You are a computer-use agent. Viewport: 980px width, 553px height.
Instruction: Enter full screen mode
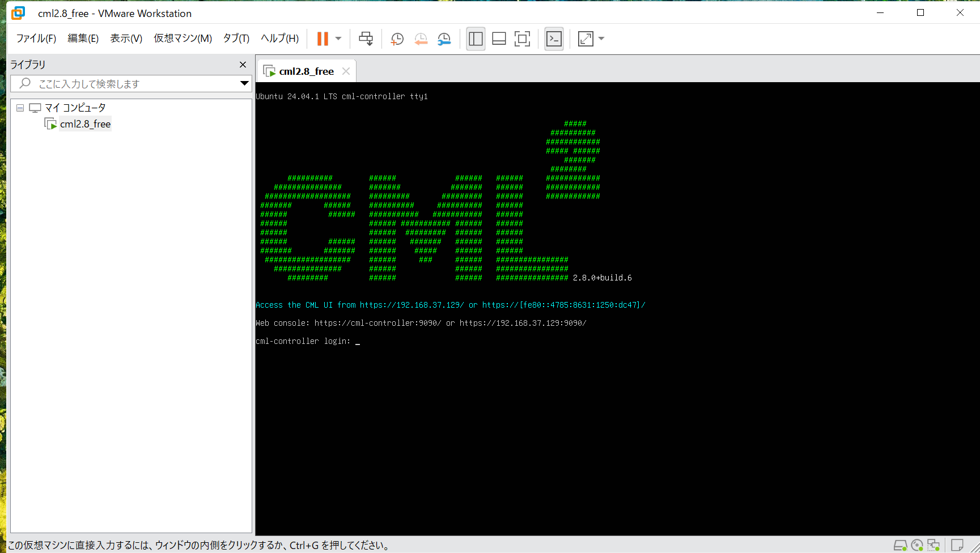[522, 39]
